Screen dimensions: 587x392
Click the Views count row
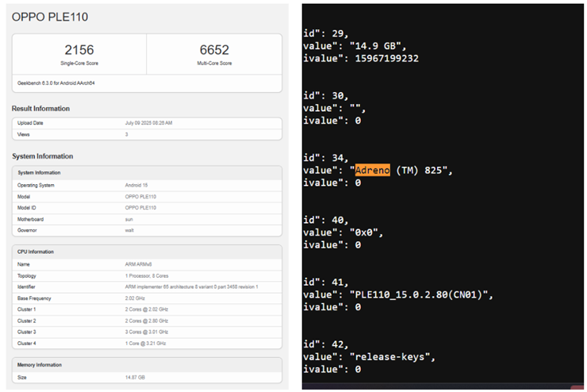coord(147,134)
